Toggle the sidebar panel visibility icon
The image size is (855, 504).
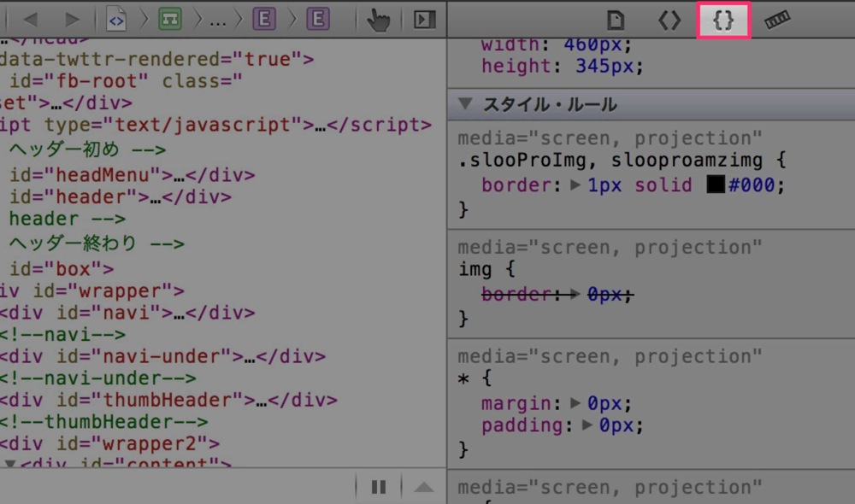click(425, 21)
